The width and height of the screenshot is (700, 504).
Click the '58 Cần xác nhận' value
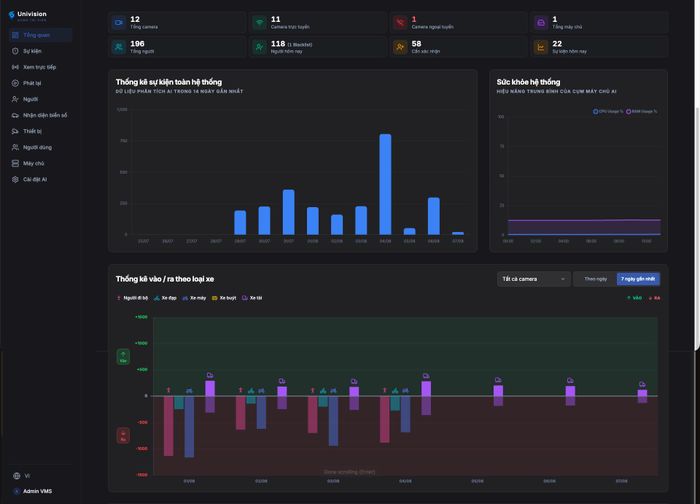416,44
